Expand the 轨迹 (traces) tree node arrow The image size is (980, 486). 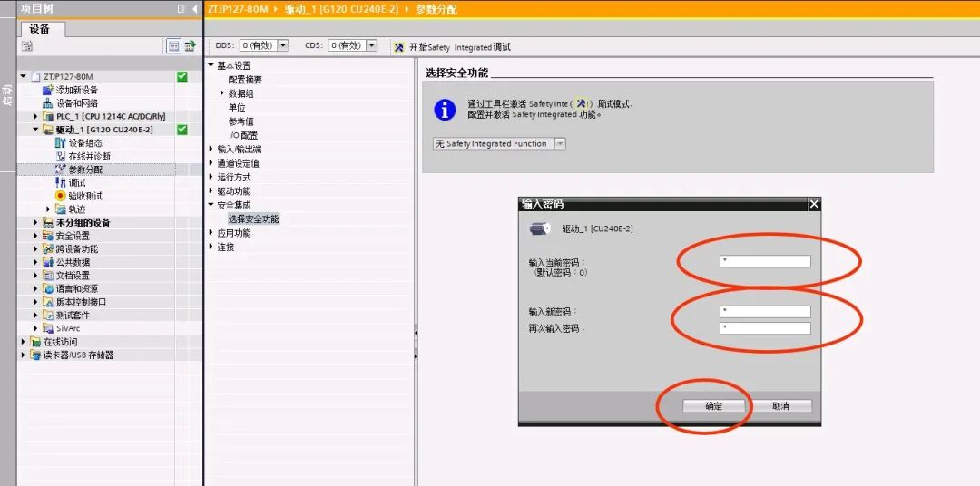(49, 209)
